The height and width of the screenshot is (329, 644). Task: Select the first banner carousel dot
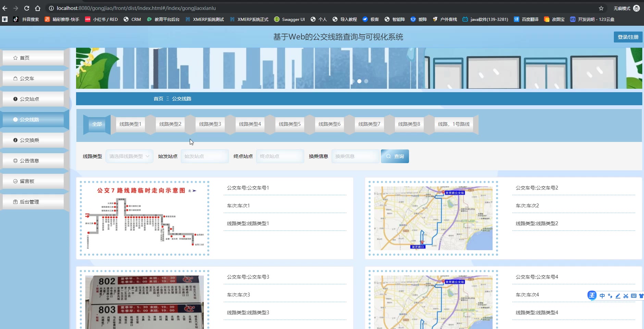(x=352, y=81)
